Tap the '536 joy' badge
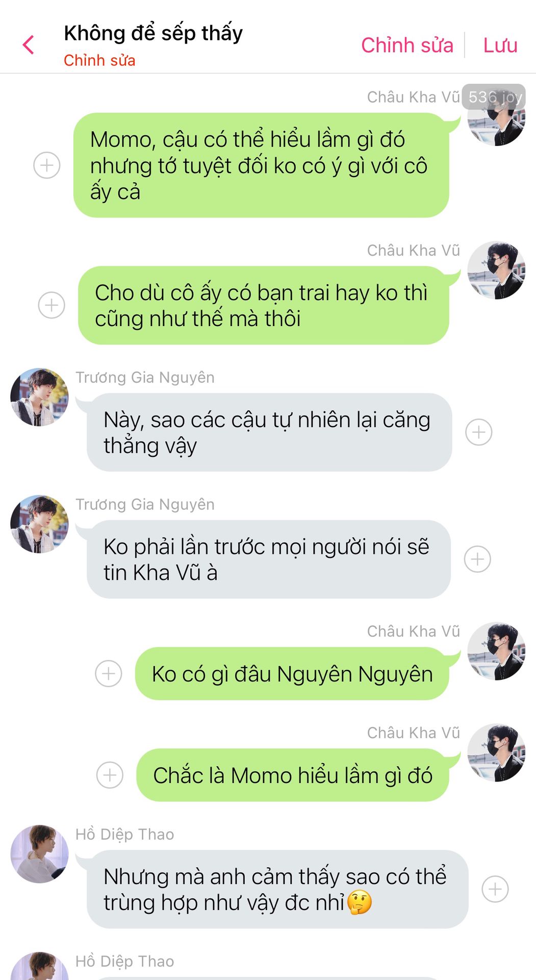The height and width of the screenshot is (980, 536). tap(494, 97)
